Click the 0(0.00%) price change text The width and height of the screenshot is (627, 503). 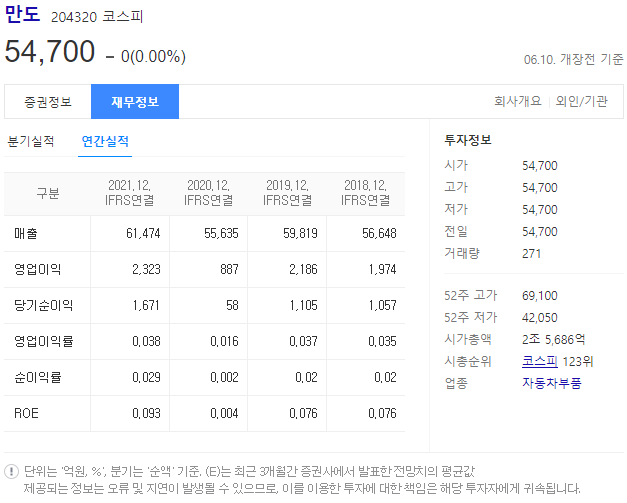click(x=153, y=56)
